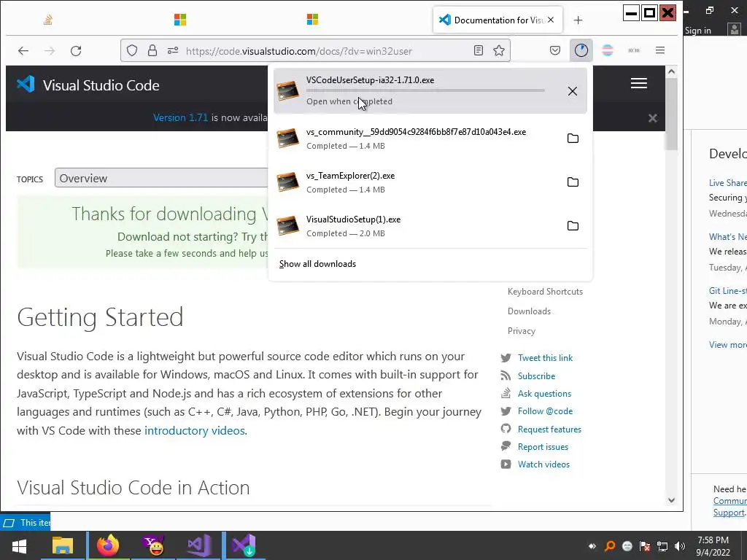
Task: Toggle reader view for this page
Action: 479,50
